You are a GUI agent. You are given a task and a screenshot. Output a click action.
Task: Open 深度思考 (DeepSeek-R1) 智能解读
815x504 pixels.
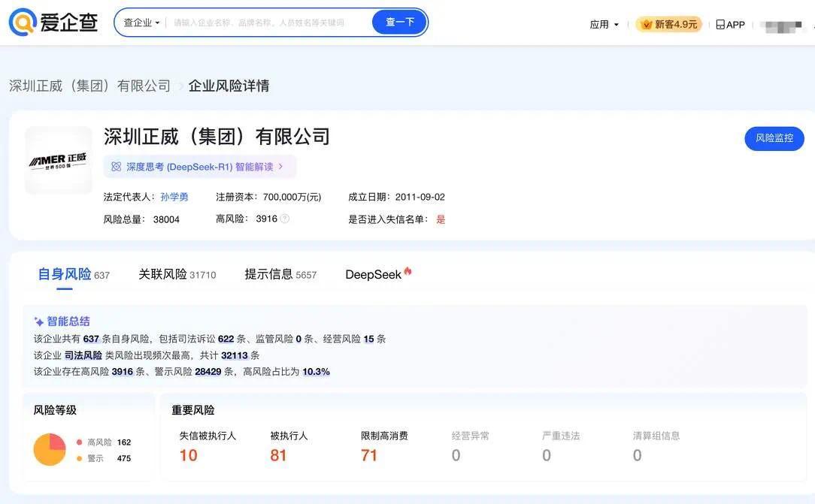tap(199, 167)
